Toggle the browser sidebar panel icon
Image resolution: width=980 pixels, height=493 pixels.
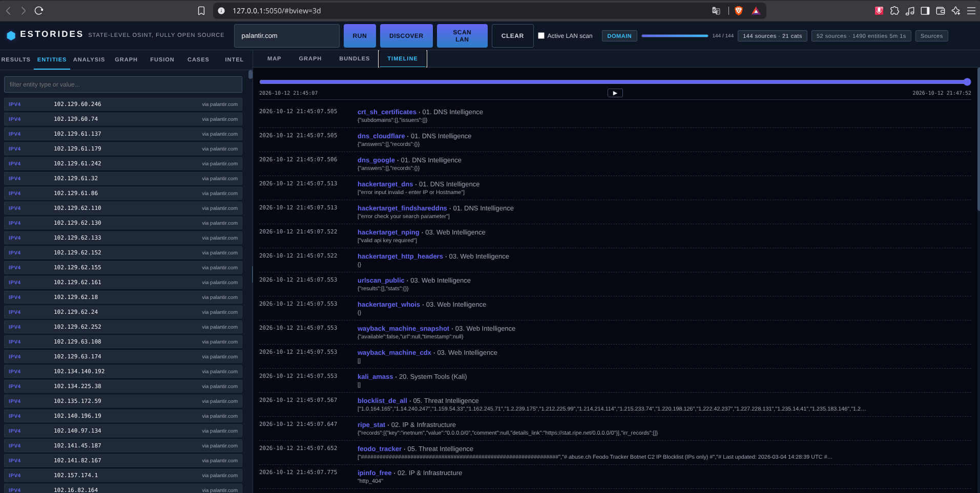(x=925, y=11)
